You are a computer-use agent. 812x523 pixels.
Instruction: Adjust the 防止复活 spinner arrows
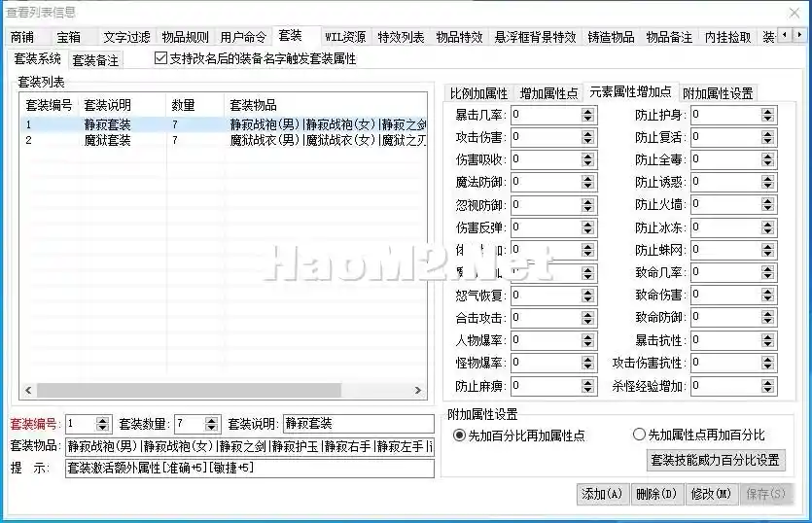(767, 137)
